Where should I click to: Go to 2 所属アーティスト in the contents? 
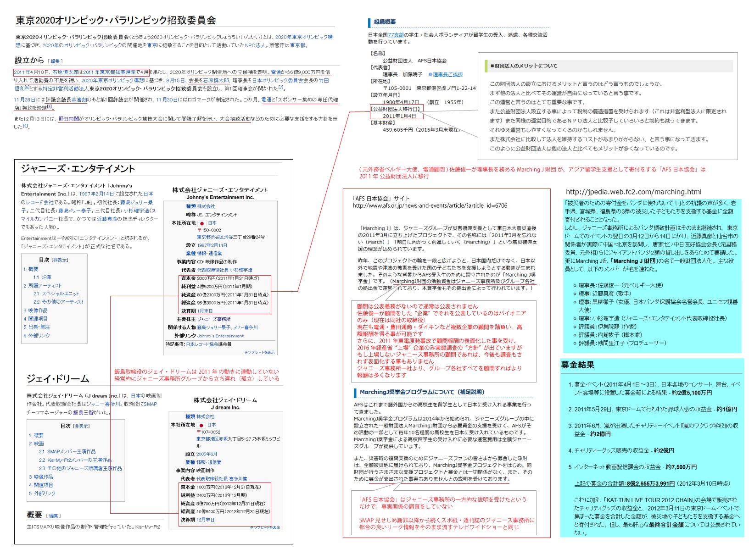click(42, 285)
